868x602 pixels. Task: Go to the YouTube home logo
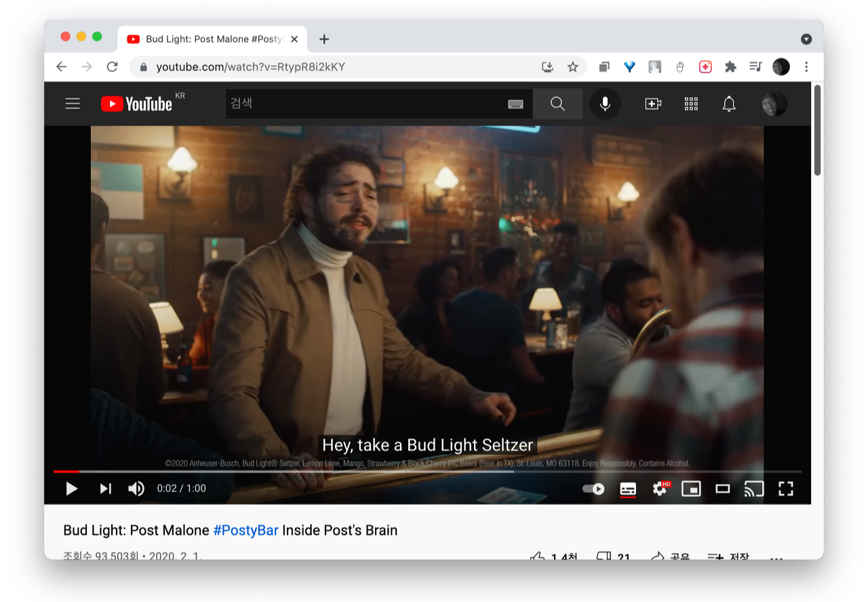(136, 104)
